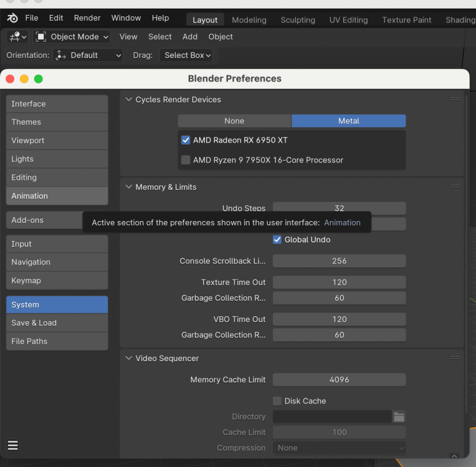Click Garbage Collection Rate under Texture Time Out
Viewport: 476px width, 467px height.
[339, 298]
